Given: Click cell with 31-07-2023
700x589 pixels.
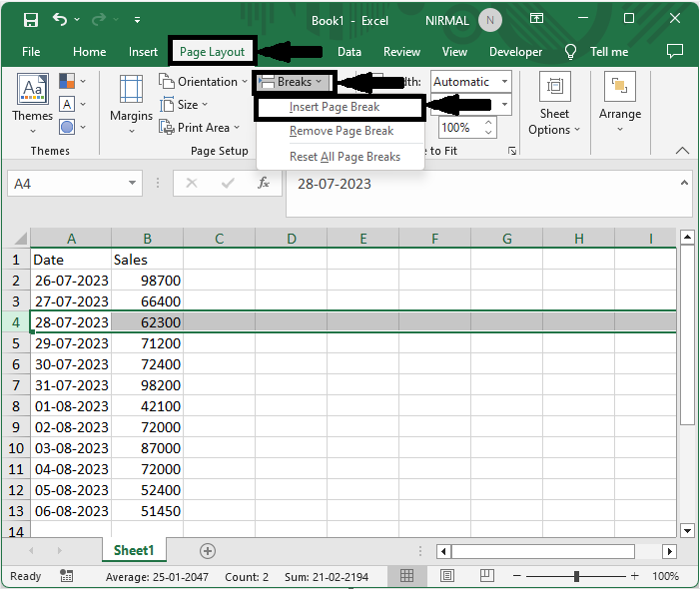Looking at the screenshot, I should click(71, 385).
